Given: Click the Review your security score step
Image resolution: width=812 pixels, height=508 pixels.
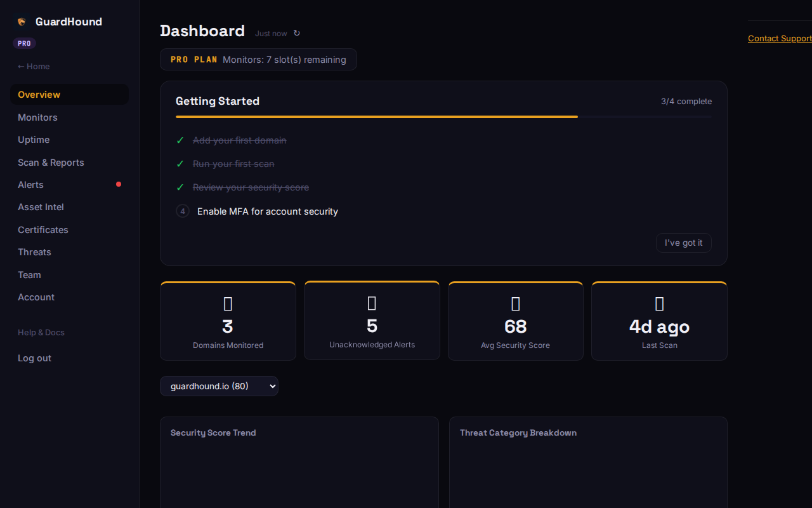Looking at the screenshot, I should pyautogui.click(x=251, y=187).
